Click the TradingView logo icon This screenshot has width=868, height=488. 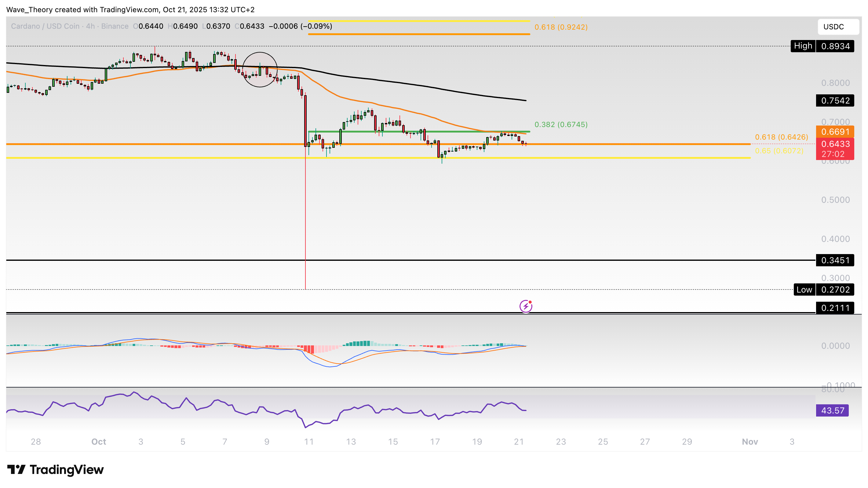tap(16, 469)
